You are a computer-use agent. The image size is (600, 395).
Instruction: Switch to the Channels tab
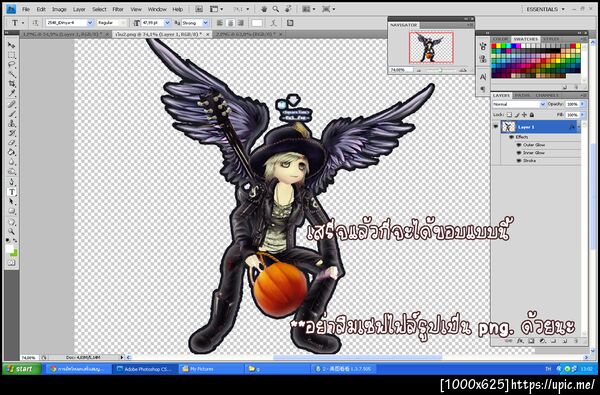[x=547, y=95]
